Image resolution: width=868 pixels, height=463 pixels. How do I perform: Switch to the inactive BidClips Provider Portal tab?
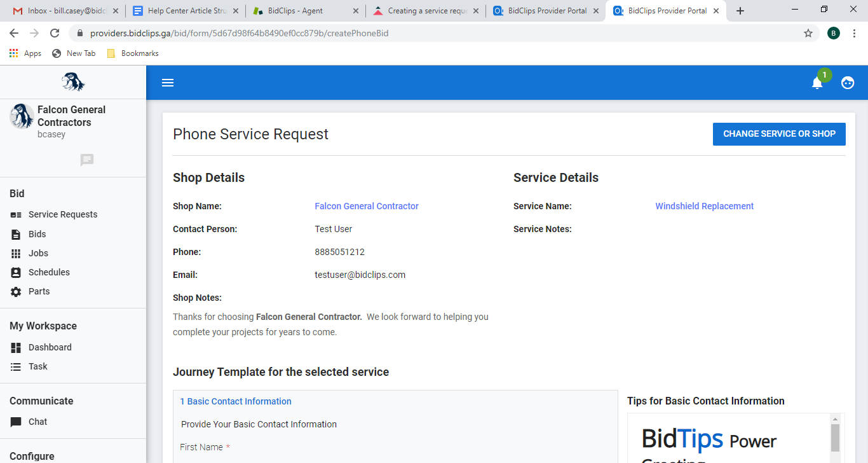point(546,11)
